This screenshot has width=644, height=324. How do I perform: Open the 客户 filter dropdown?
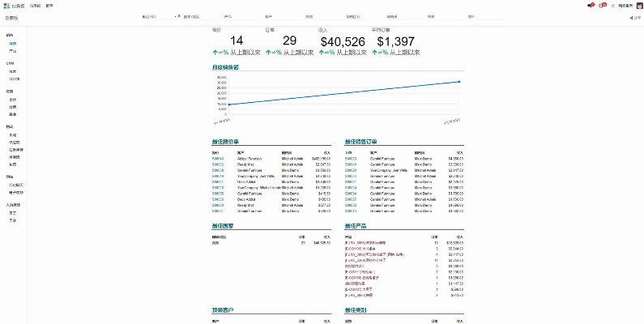(269, 16)
